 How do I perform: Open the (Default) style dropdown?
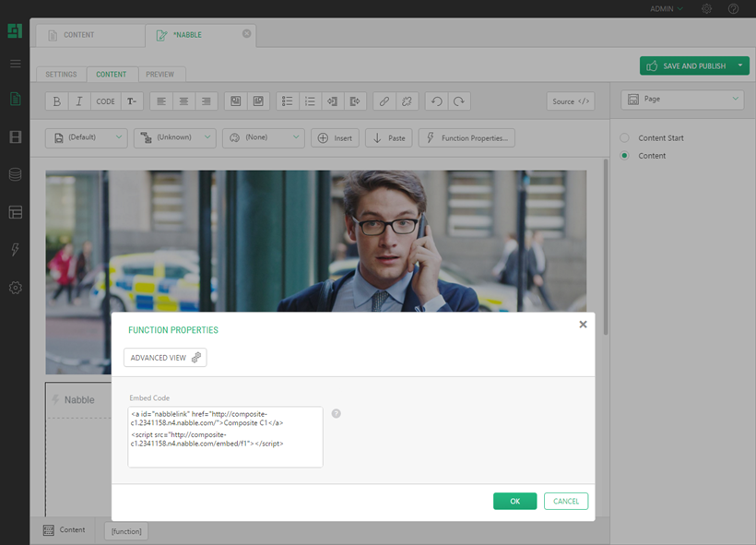[86, 137]
